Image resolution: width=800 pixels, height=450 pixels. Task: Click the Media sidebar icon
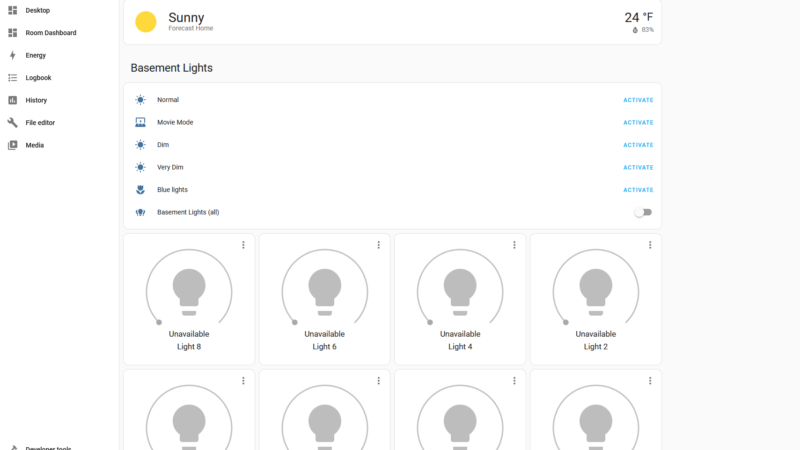13,145
